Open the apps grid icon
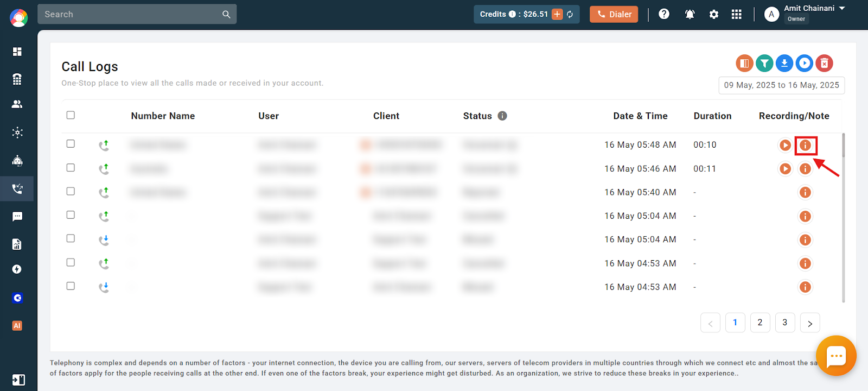The width and height of the screenshot is (868, 391). [737, 14]
